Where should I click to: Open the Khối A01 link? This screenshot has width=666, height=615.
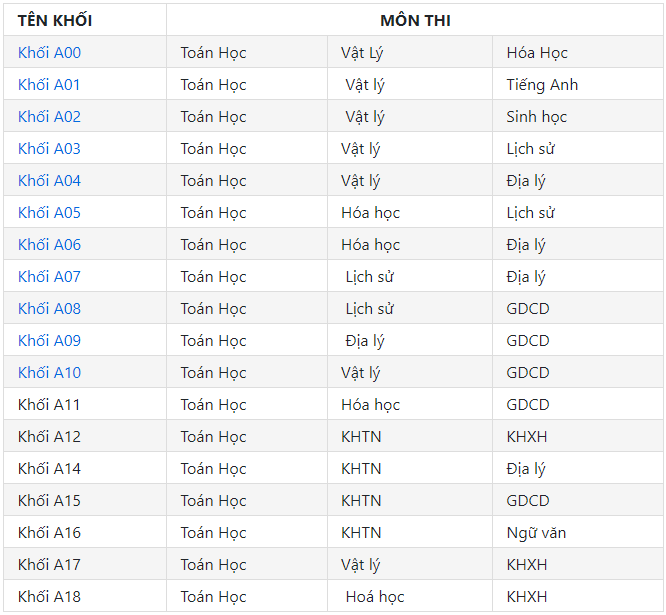pos(49,85)
